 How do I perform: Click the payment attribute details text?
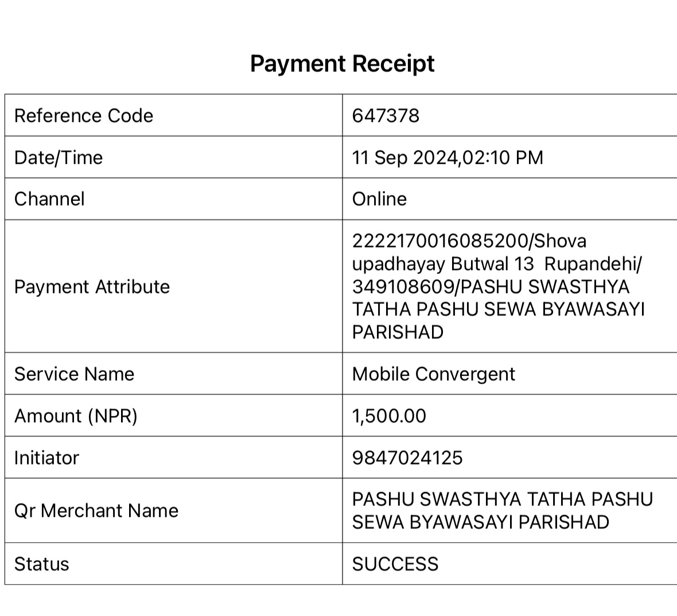pyautogui.click(x=499, y=286)
